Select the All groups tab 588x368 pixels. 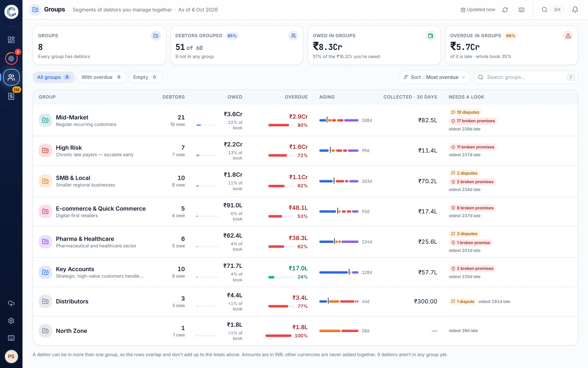pos(54,77)
